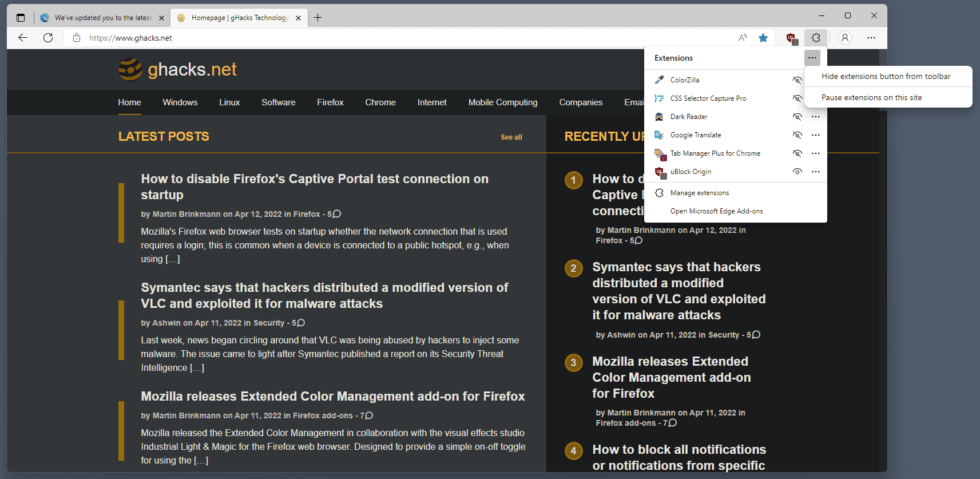Click the Security category link in the Ashwin post byline
The height and width of the screenshot is (479, 980).
click(269, 323)
